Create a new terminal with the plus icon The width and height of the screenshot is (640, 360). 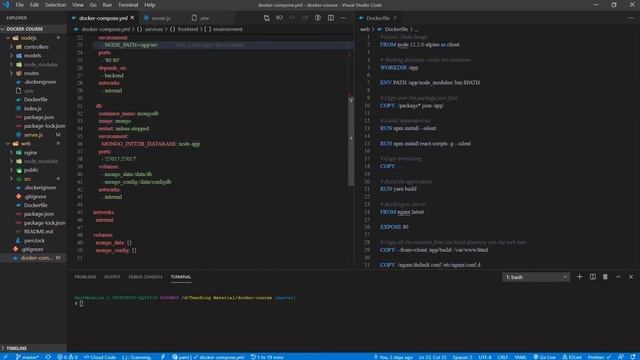pyautogui.click(x=579, y=277)
